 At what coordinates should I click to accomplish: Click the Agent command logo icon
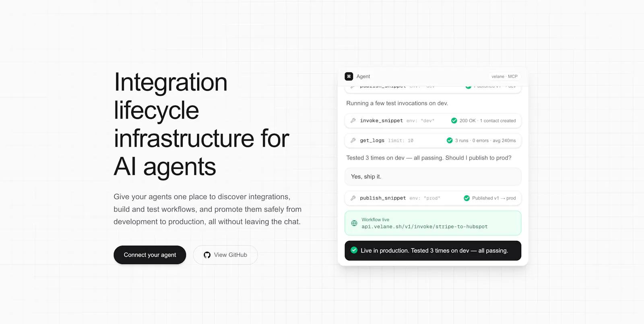click(x=349, y=76)
